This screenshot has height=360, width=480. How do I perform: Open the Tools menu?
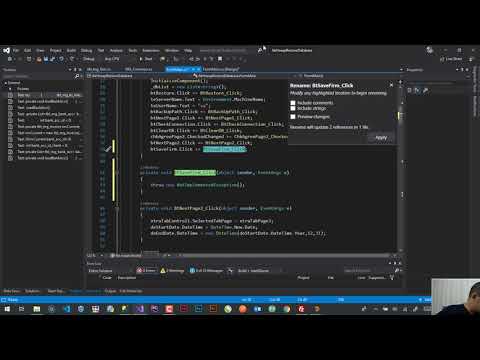point(133,50)
